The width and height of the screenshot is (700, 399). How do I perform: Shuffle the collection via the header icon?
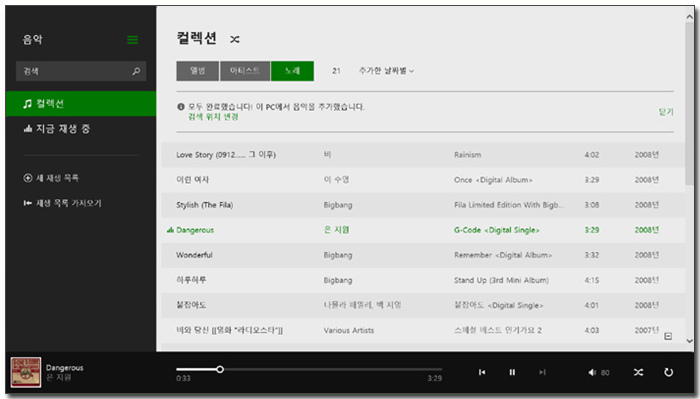click(235, 39)
